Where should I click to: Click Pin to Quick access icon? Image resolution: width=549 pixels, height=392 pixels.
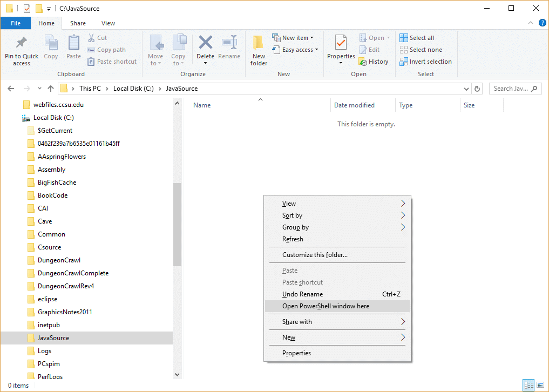pyautogui.click(x=22, y=43)
